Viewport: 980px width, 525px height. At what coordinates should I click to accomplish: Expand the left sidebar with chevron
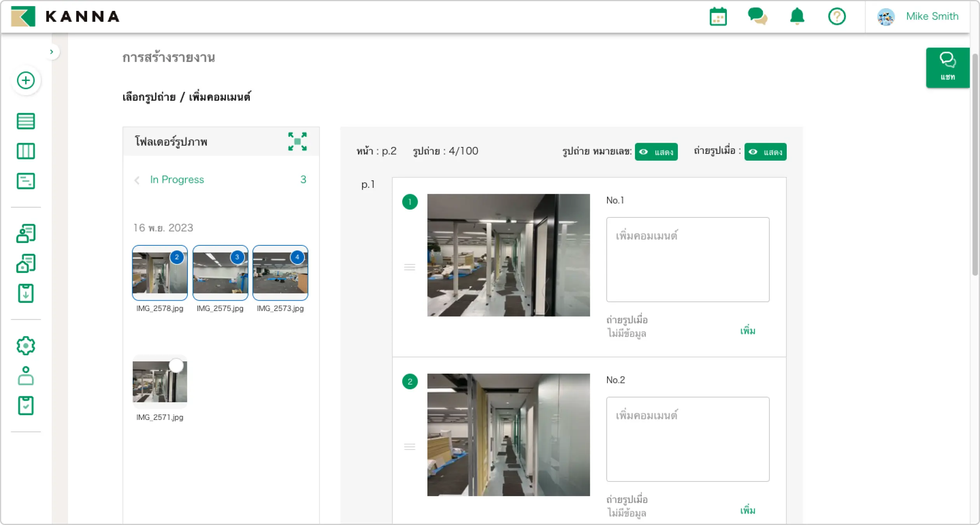(51, 52)
